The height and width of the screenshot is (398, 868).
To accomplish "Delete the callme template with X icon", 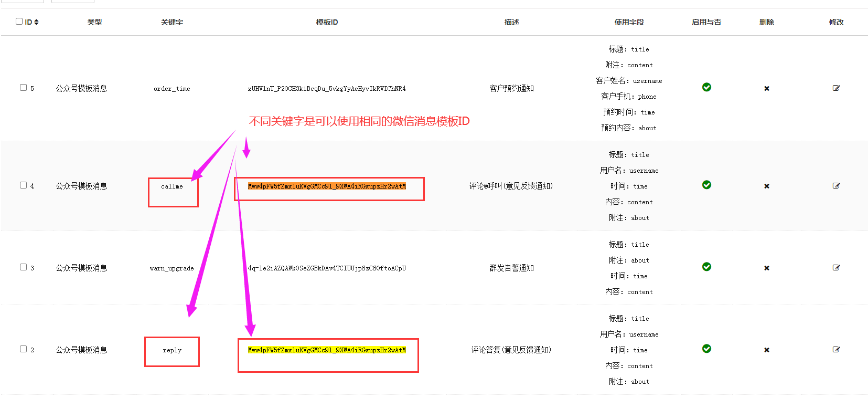I will pos(767,186).
